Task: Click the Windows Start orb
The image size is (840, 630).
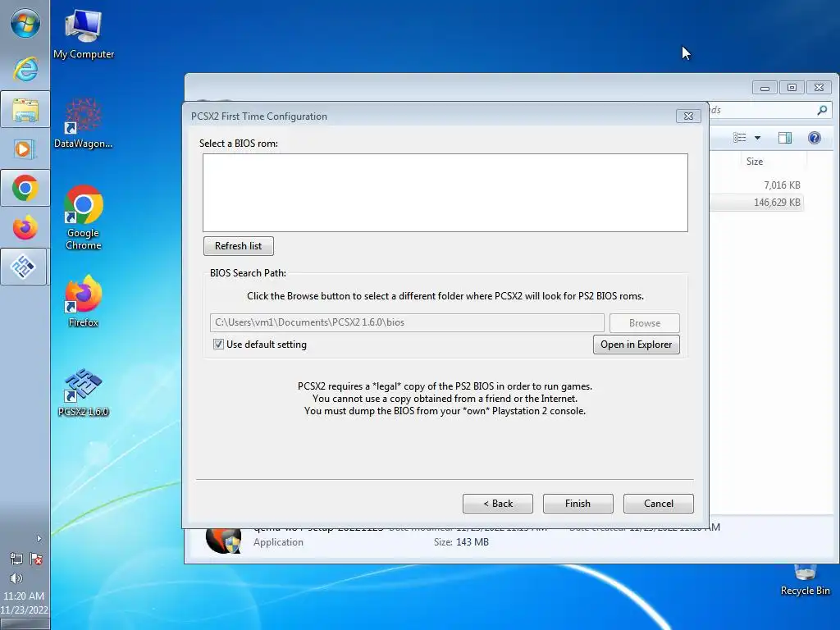Action: (25, 23)
